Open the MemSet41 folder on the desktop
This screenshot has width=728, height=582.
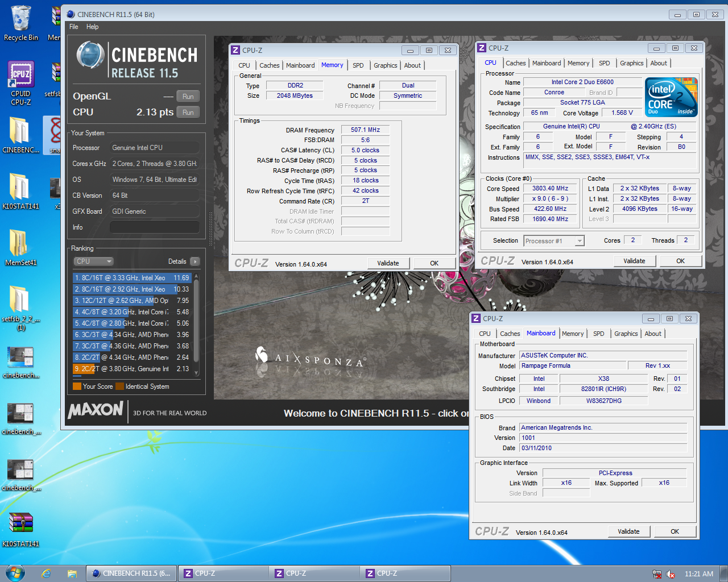pyautogui.click(x=20, y=248)
